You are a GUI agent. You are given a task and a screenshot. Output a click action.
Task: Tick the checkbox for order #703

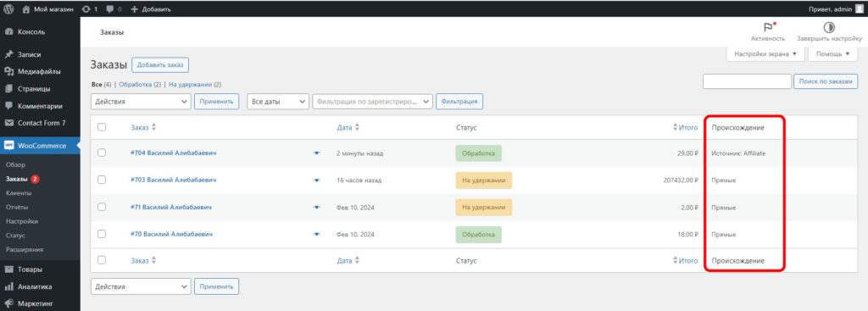(x=102, y=180)
